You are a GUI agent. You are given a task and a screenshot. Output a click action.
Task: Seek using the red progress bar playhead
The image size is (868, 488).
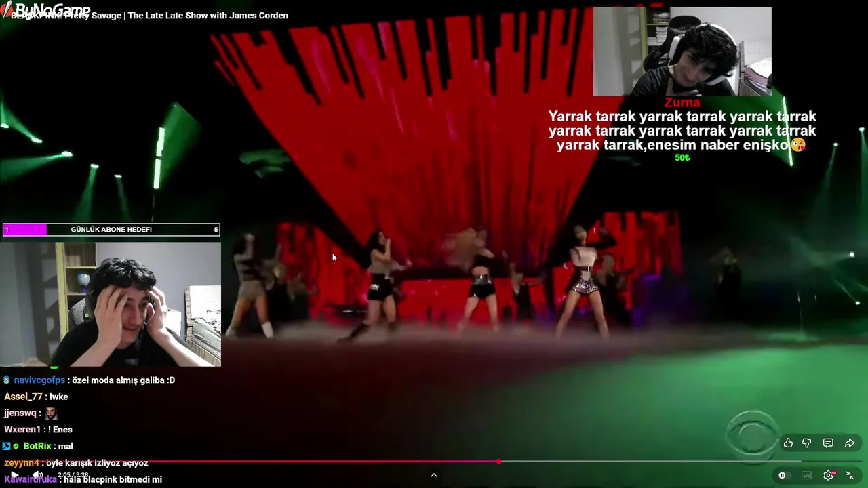(499, 462)
